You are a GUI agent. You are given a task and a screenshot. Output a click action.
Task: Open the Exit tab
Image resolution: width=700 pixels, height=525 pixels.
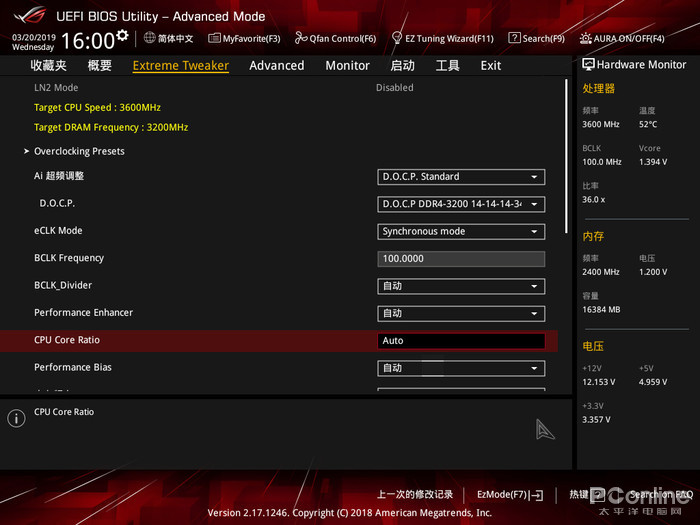point(491,66)
